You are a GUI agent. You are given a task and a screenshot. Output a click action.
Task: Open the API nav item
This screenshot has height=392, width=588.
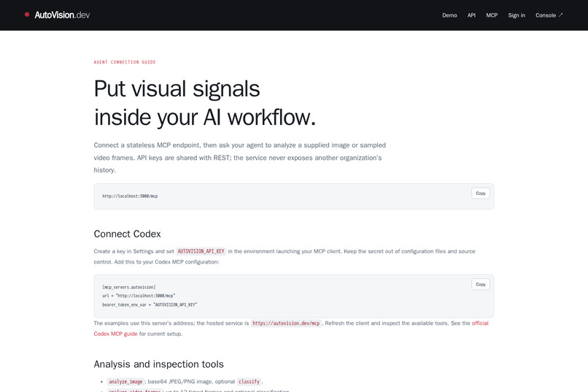(471, 15)
